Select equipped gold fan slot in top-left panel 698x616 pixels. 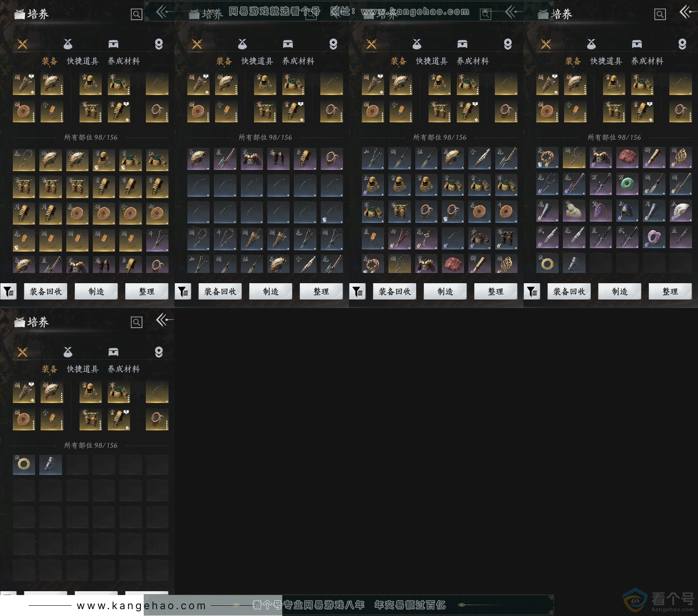[x=52, y=84]
